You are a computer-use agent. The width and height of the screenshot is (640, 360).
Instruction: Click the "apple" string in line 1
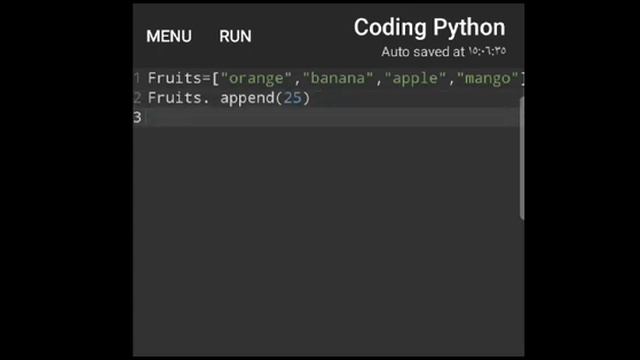415,78
